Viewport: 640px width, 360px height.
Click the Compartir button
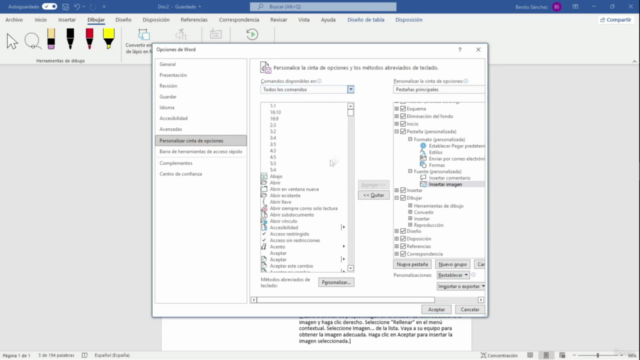(x=616, y=20)
